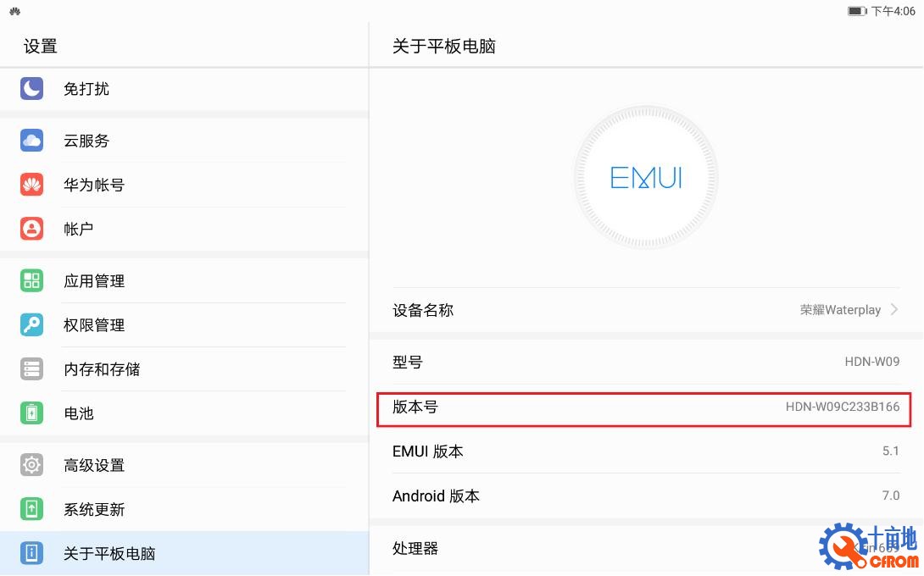Tap the red accounts person icon
Viewport: 924px width, 576px height.
[31, 229]
